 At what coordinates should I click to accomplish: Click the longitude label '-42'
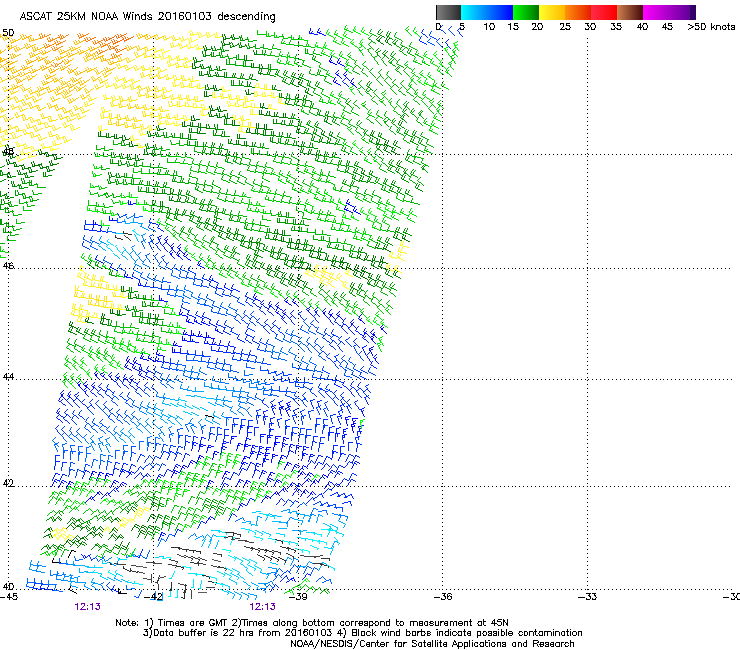(x=154, y=597)
